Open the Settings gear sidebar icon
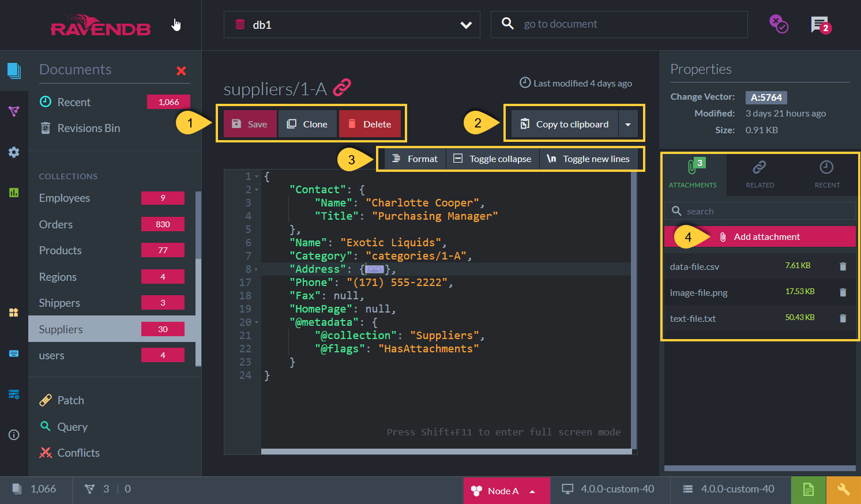The width and height of the screenshot is (861, 504). click(14, 152)
